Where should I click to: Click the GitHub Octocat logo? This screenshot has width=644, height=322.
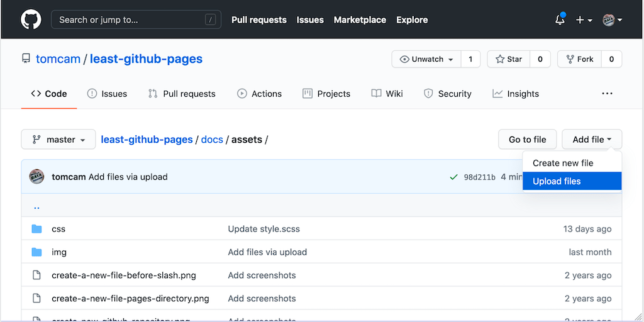[31, 19]
